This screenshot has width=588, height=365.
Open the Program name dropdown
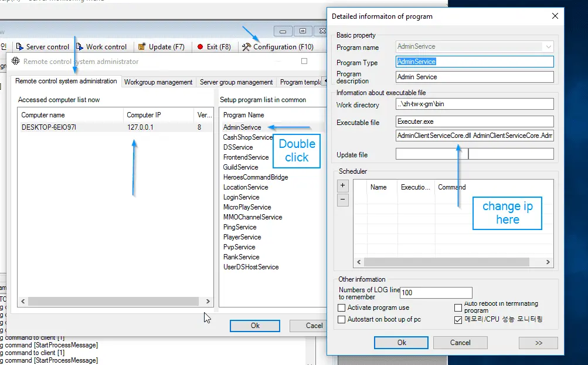(x=548, y=46)
